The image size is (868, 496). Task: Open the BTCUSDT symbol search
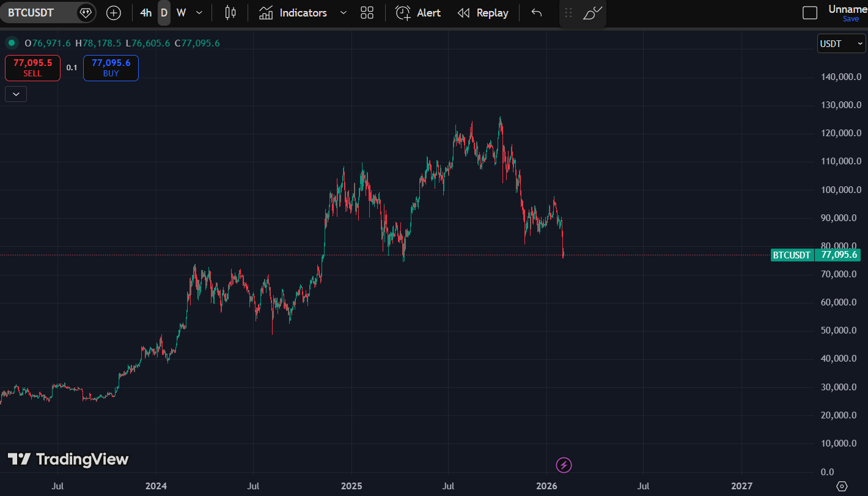pyautogui.click(x=31, y=13)
